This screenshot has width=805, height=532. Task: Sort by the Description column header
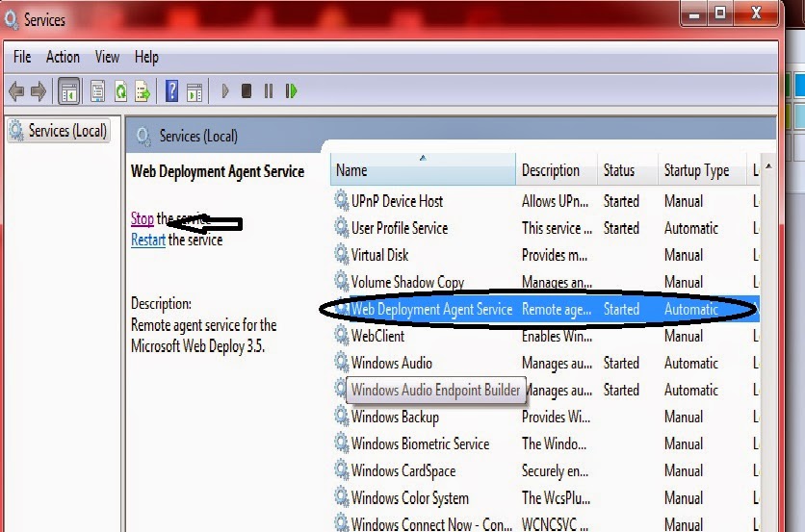[557, 170]
